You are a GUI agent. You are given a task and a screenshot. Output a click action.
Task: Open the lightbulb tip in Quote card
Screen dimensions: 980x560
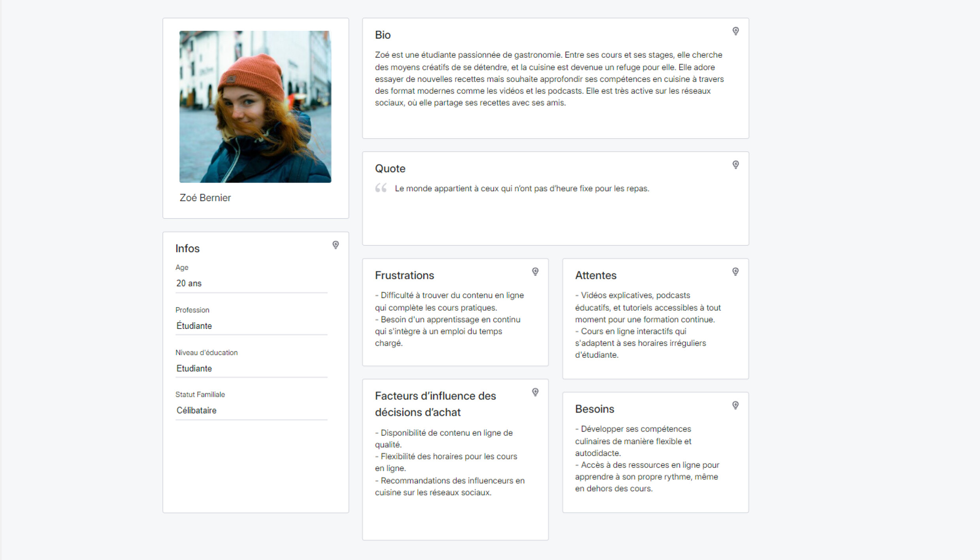pos(735,165)
